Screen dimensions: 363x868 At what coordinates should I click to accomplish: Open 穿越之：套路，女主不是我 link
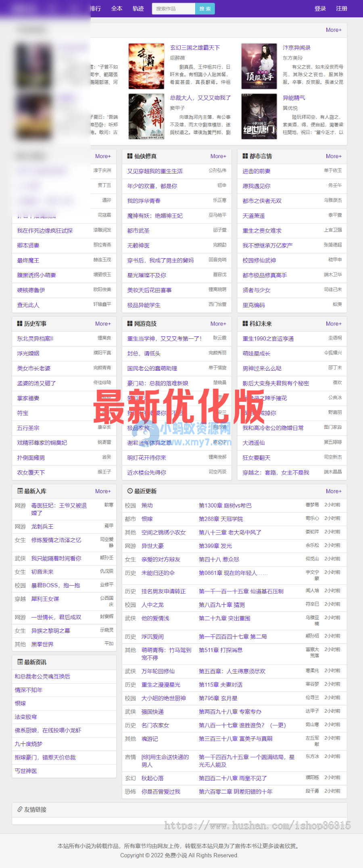tap(276, 472)
